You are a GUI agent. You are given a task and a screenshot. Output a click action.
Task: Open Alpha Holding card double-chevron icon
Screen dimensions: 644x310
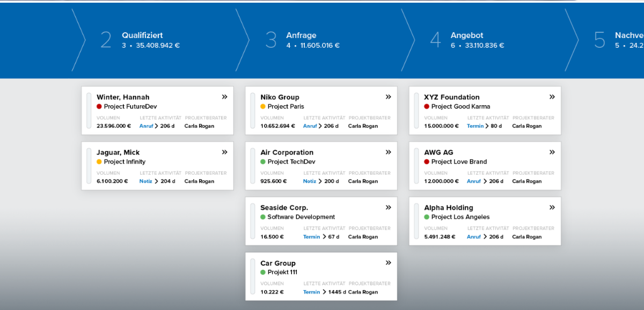[552, 208]
